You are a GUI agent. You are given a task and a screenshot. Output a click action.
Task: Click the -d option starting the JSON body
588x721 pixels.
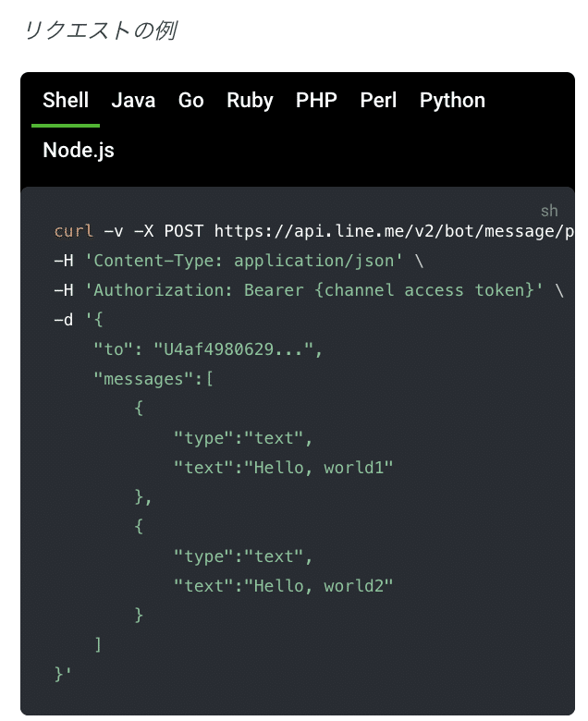tap(64, 320)
